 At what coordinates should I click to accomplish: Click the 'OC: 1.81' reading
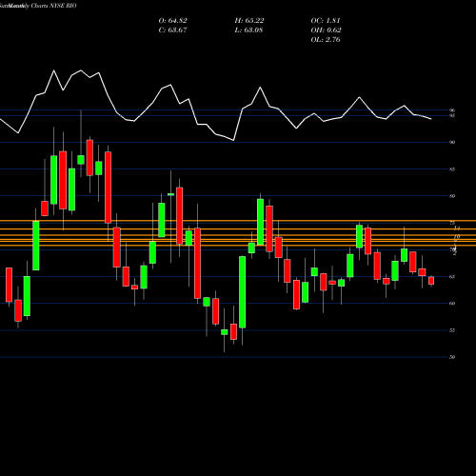326,21
